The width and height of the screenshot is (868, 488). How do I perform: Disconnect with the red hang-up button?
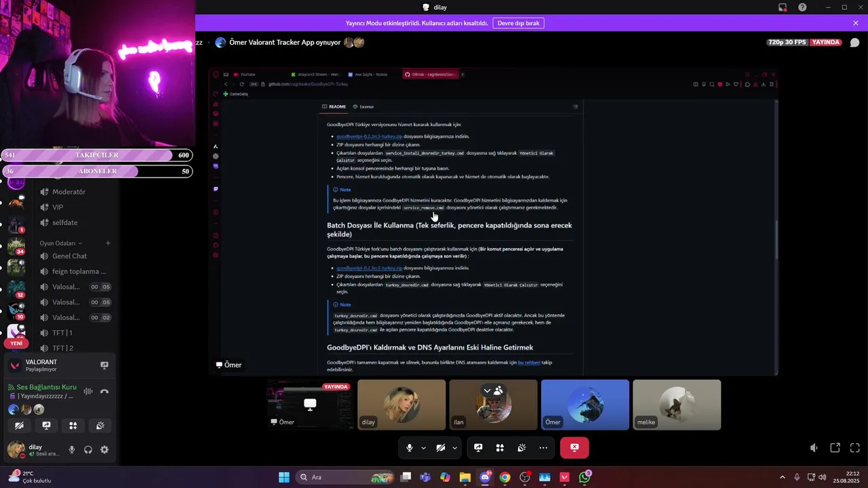tap(574, 448)
